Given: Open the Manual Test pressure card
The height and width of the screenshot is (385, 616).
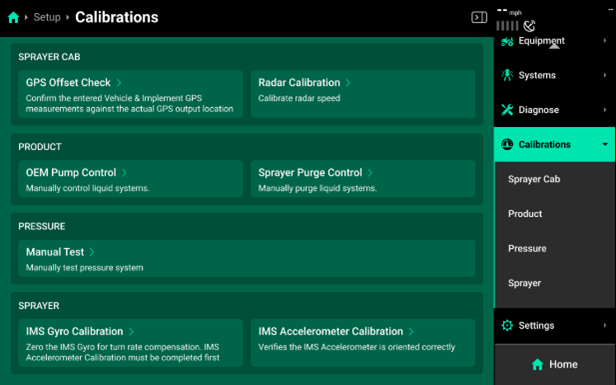Looking at the screenshot, I should [247, 258].
